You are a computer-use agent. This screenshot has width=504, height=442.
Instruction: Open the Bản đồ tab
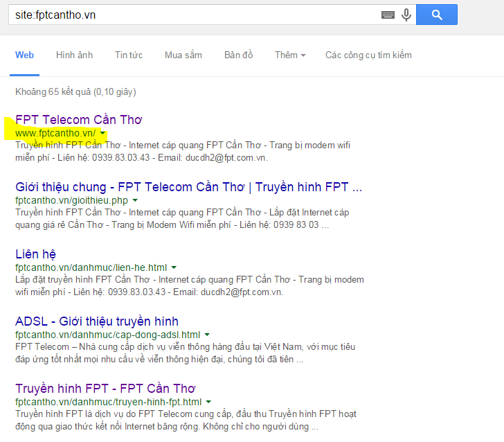tap(238, 55)
